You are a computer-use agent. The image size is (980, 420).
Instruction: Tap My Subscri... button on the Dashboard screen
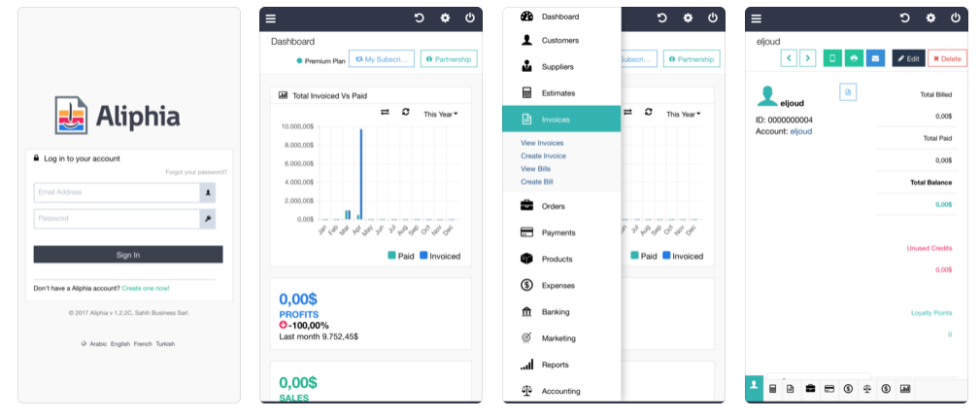pyautogui.click(x=382, y=59)
